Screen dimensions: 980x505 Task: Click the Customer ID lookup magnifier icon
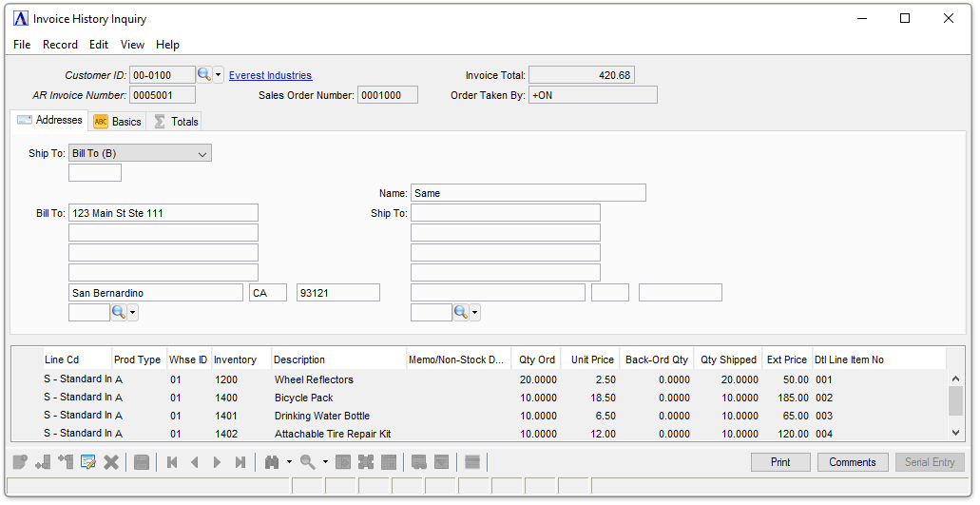(x=203, y=75)
